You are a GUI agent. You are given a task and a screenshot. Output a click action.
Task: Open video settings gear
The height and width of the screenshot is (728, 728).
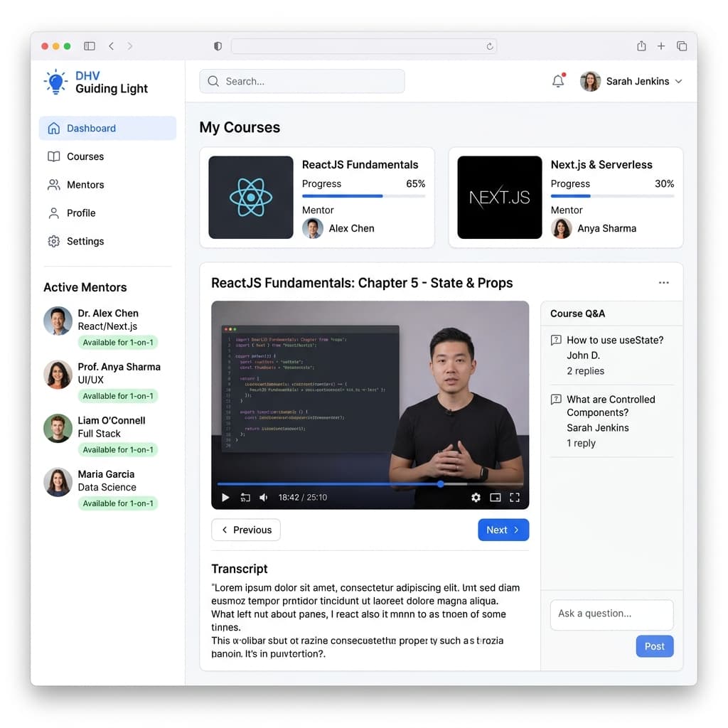point(476,497)
